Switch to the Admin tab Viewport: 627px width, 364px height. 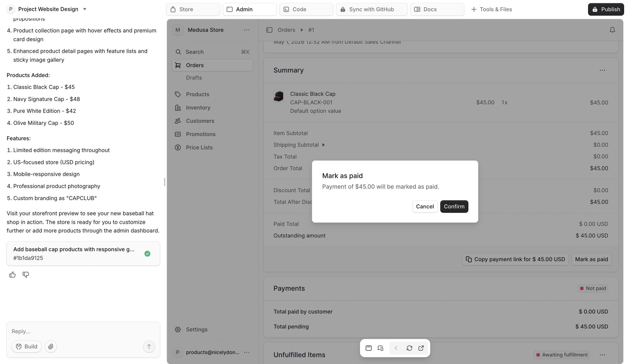point(249,9)
